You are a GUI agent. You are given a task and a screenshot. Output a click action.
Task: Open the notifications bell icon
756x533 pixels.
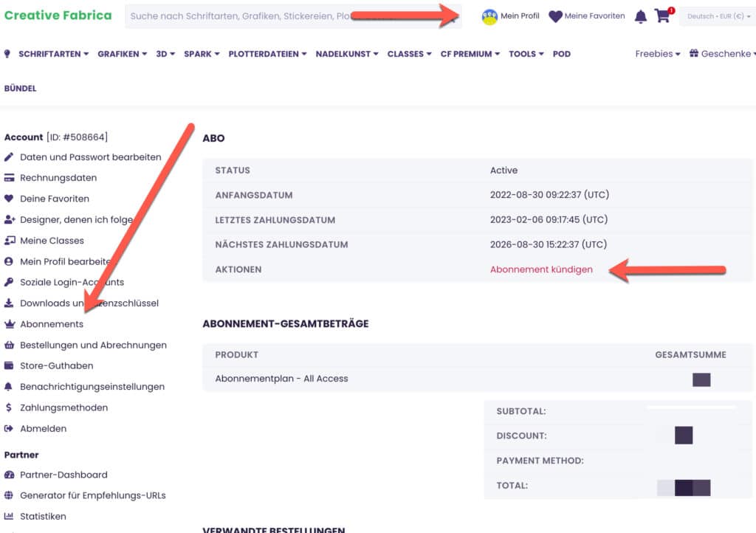tap(640, 16)
